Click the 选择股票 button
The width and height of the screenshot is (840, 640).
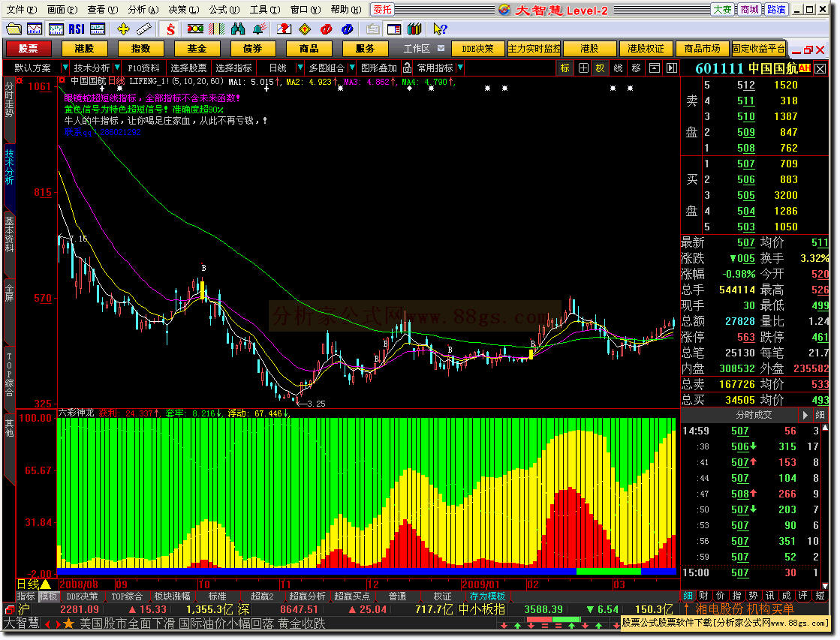coord(188,68)
